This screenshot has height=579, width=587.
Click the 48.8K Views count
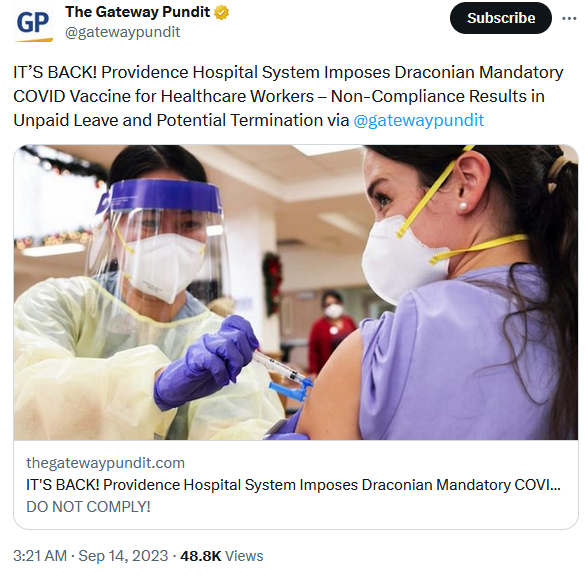coord(222,556)
